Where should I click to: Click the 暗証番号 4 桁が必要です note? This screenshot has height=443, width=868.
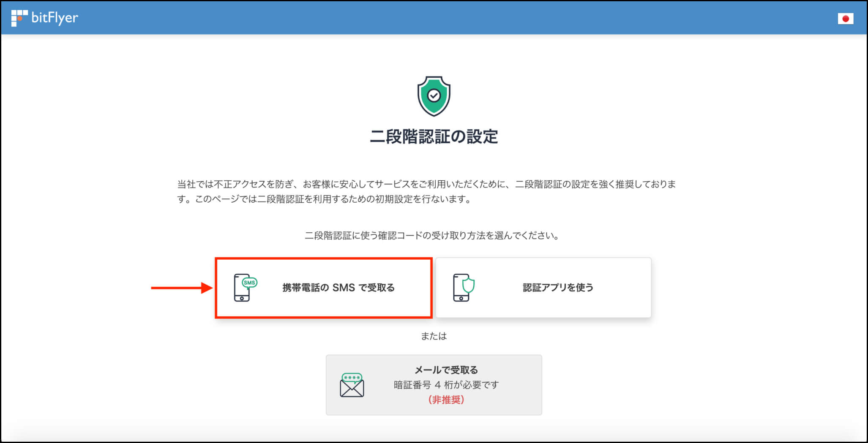[446, 385]
